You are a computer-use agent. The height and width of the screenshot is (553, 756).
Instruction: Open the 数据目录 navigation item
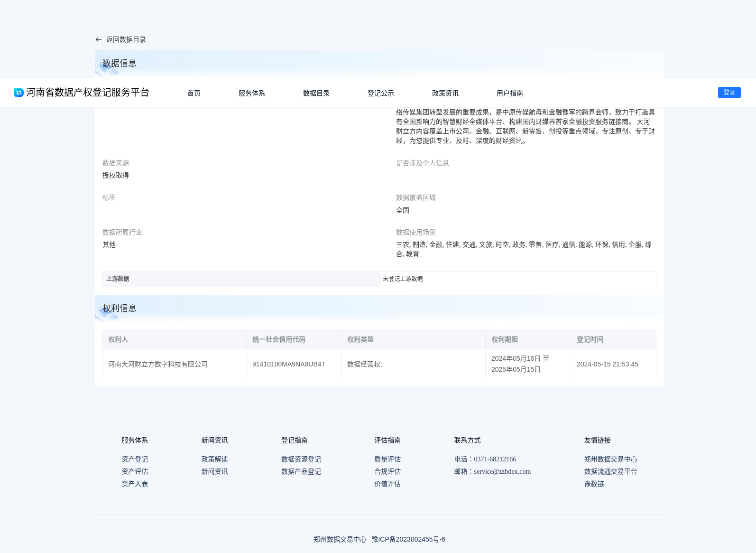(316, 93)
